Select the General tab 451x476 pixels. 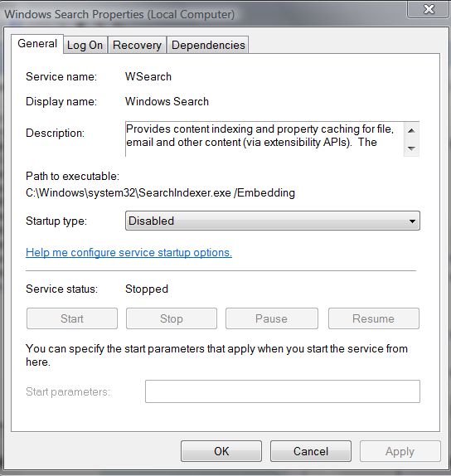pos(37,44)
